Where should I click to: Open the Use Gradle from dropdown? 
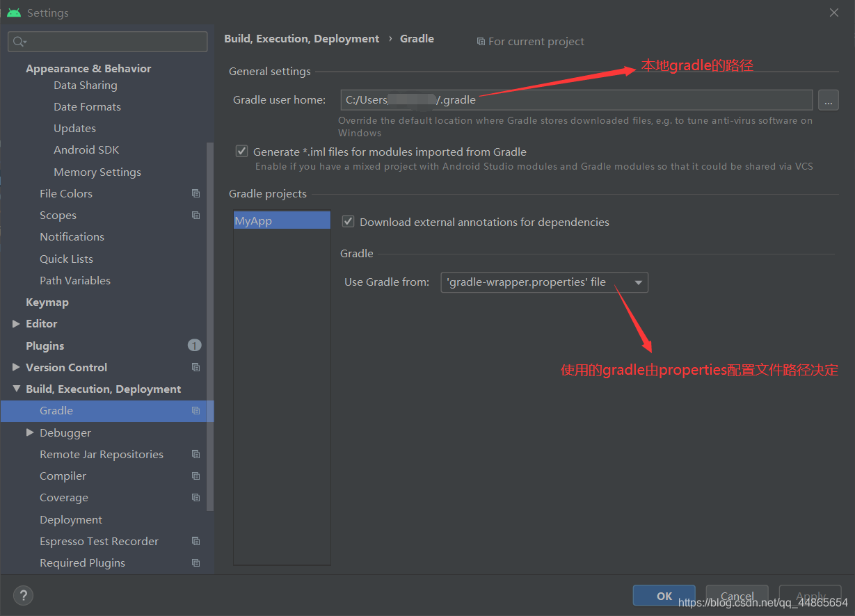pyautogui.click(x=545, y=282)
